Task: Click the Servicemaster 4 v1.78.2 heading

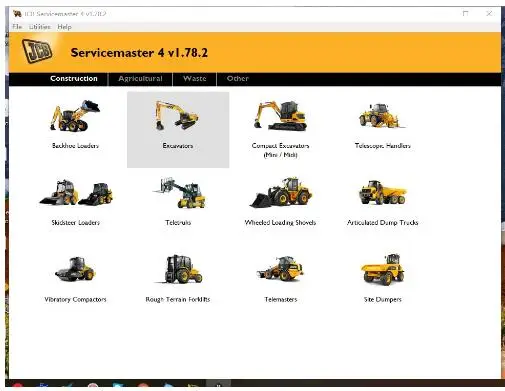Action: (139, 53)
